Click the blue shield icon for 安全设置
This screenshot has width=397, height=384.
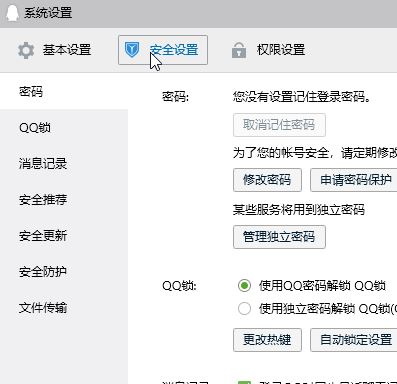pos(132,50)
